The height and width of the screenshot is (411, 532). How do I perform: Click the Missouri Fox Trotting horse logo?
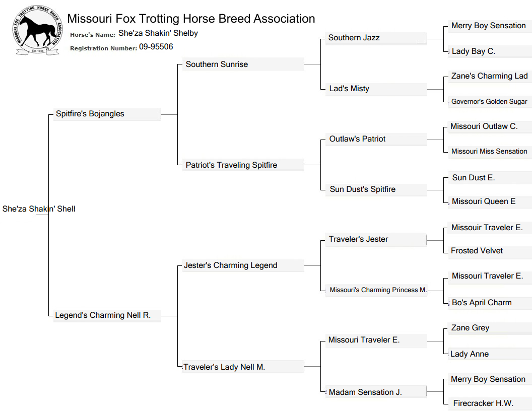click(37, 30)
